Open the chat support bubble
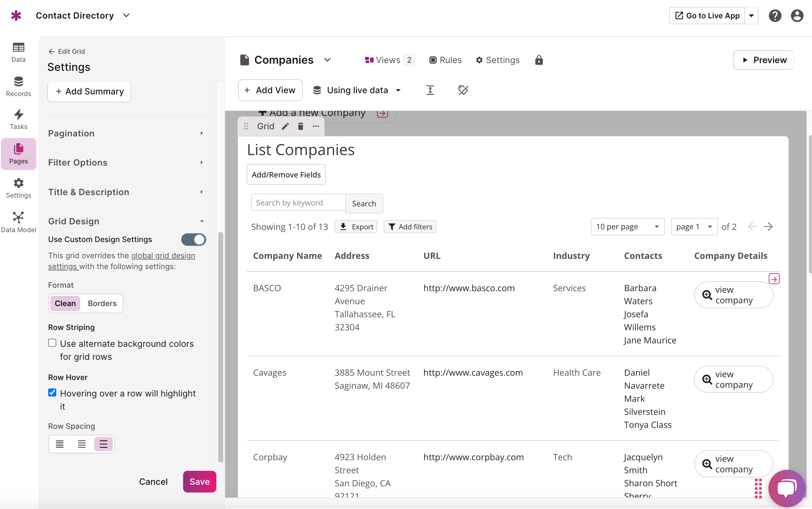This screenshot has height=509, width=812. tap(787, 488)
